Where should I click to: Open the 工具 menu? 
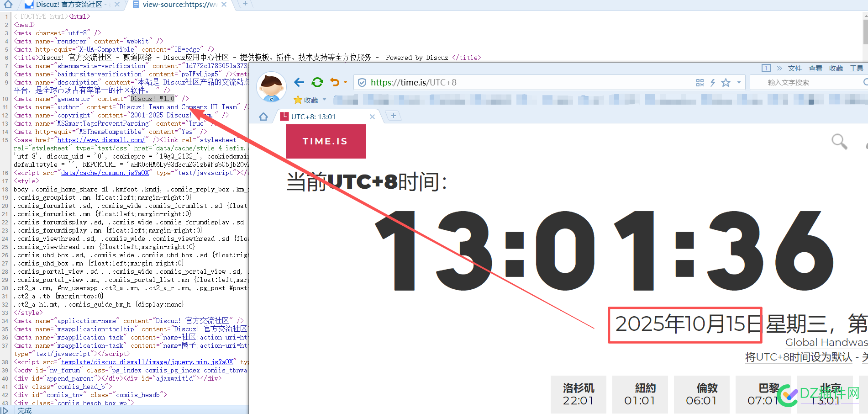click(856, 69)
